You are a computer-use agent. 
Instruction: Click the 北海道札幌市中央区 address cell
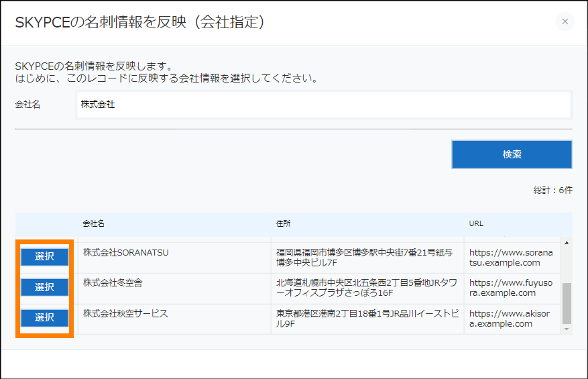[365, 288]
